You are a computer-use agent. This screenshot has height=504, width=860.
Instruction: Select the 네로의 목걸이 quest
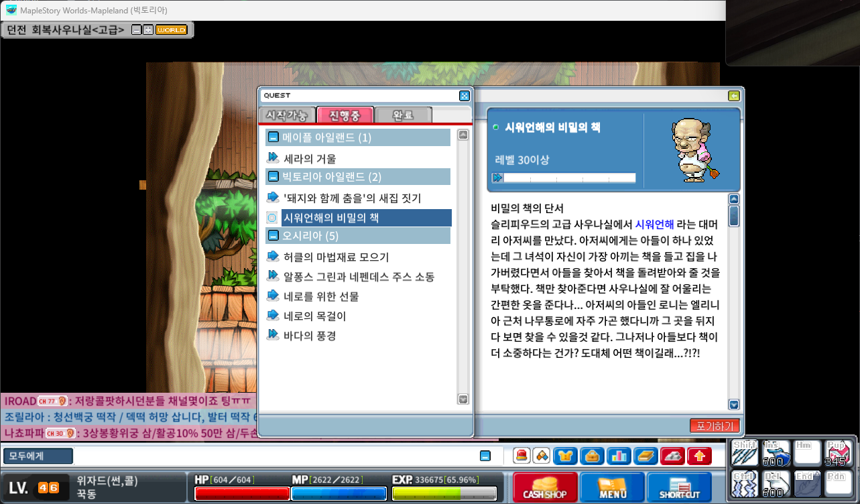click(x=314, y=316)
